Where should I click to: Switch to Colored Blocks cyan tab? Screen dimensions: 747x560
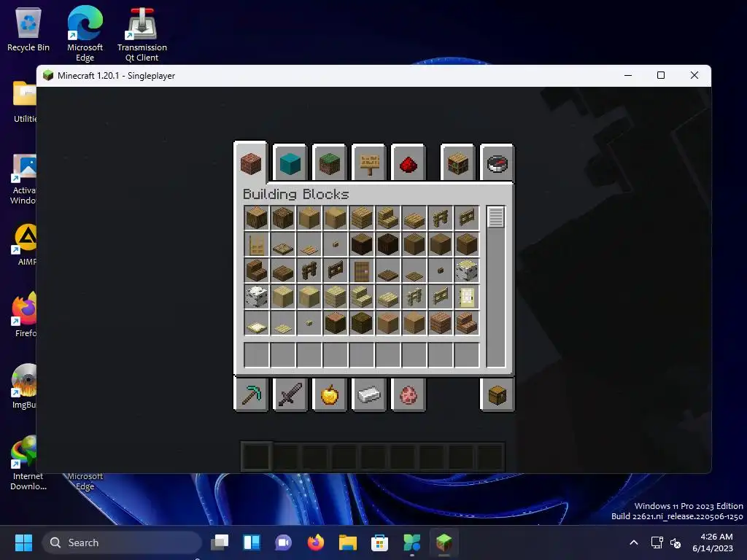(290, 163)
